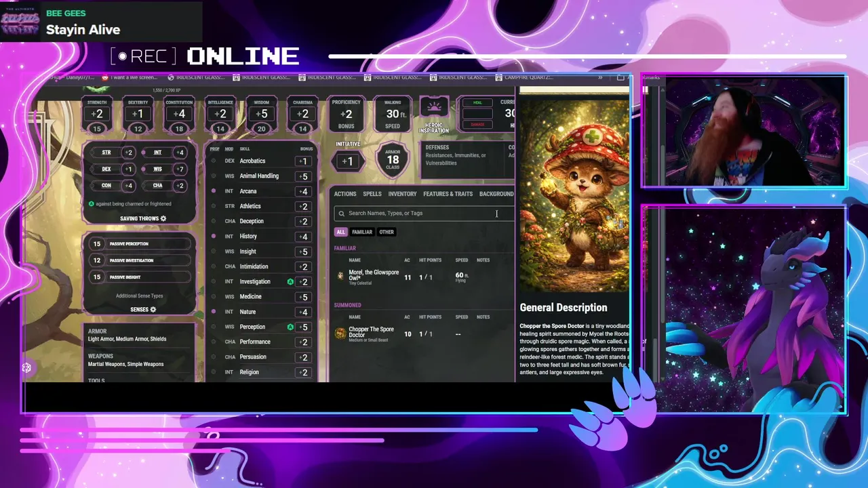
Task: Click the History proficiency dot
Action: pos(214,236)
